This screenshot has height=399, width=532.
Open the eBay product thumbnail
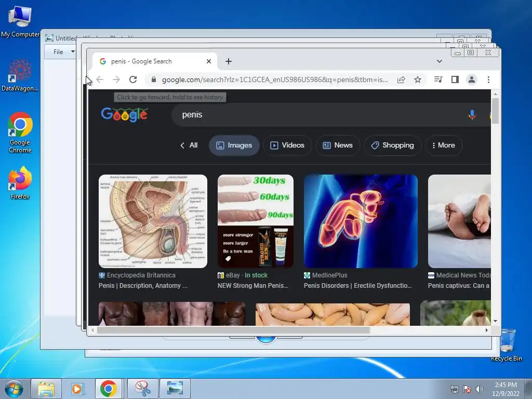coord(256,221)
